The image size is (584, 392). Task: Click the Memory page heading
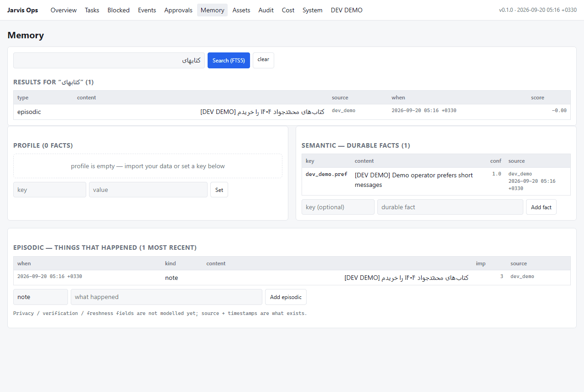(26, 35)
